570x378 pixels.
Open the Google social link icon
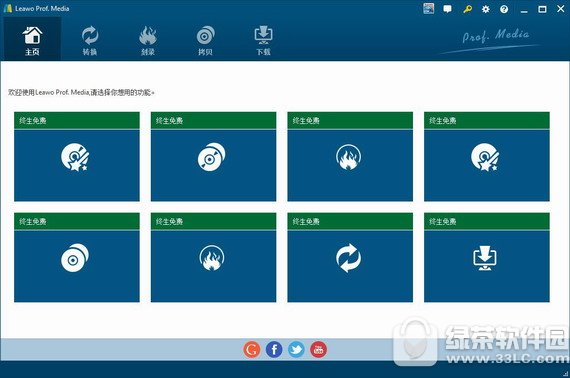(x=252, y=350)
